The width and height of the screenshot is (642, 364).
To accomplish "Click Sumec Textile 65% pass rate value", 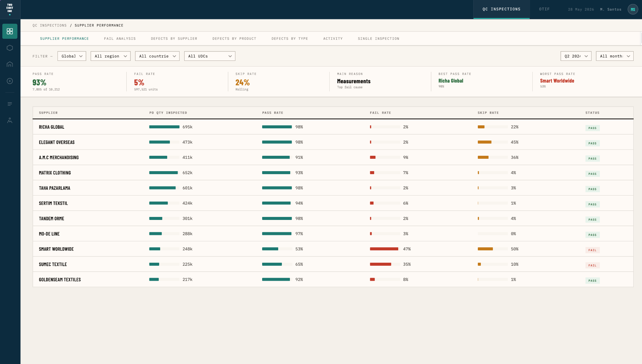I will point(299,264).
